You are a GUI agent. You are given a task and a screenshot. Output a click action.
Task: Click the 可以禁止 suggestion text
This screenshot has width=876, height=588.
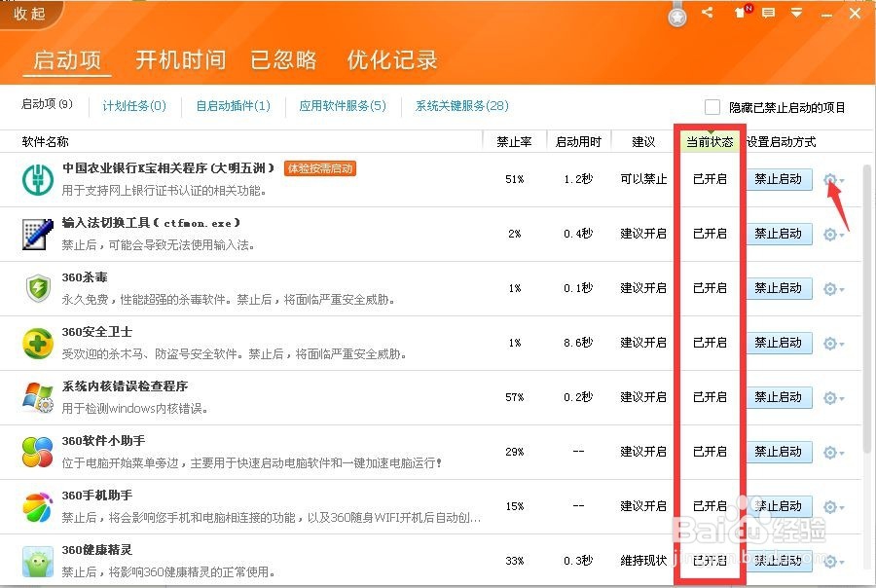click(643, 179)
